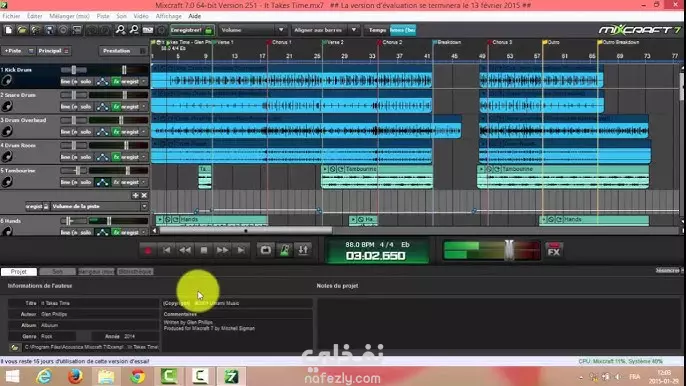Click the stop button in the transport
Screen dimensions: 686x386
pyautogui.click(x=204, y=250)
